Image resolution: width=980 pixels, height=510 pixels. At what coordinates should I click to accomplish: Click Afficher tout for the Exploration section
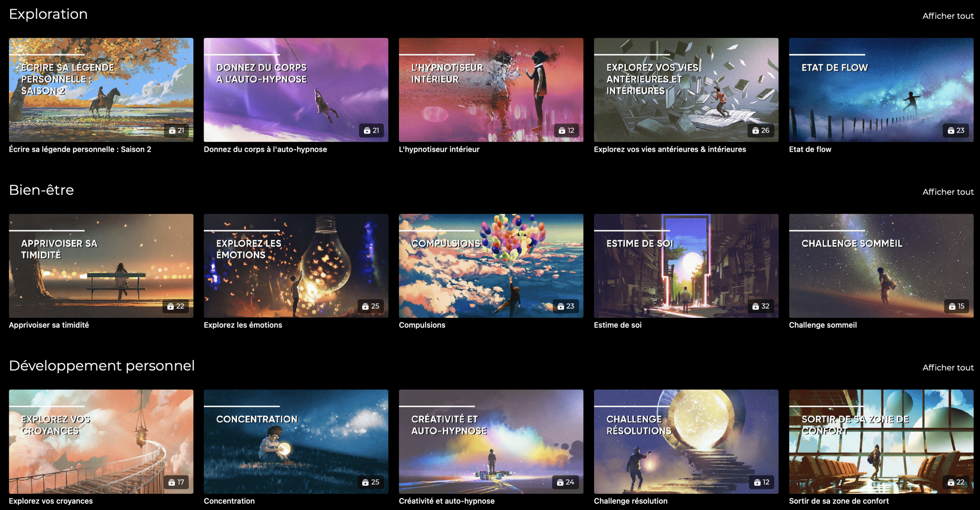(x=947, y=16)
